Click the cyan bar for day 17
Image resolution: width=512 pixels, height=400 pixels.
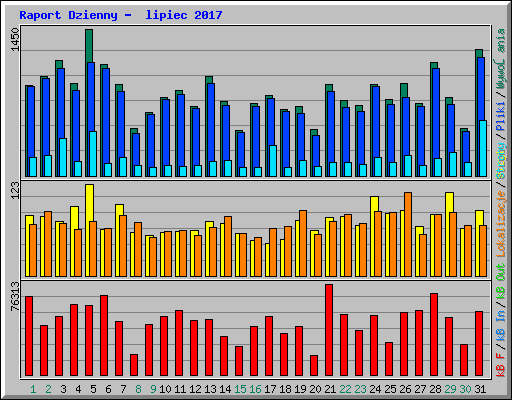tap(273, 161)
